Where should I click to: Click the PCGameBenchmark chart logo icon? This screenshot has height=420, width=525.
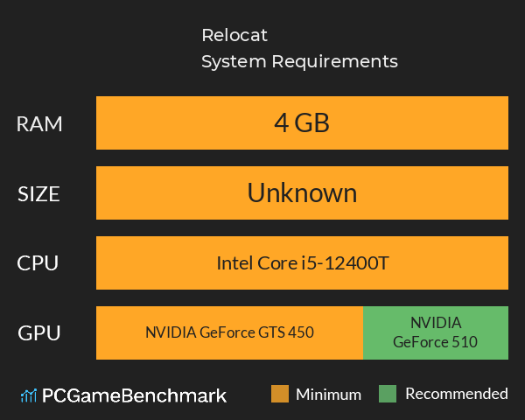27,395
